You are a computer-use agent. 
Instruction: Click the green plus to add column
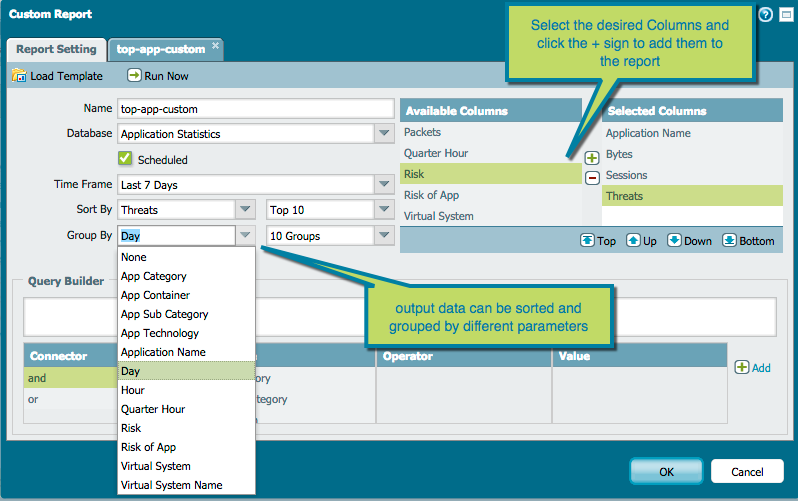tap(591, 158)
